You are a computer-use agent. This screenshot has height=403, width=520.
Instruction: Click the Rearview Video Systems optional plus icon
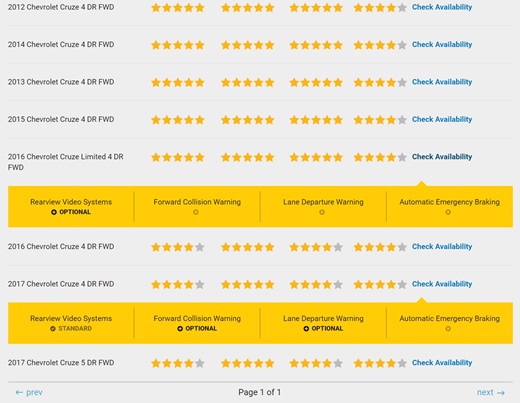tap(54, 212)
